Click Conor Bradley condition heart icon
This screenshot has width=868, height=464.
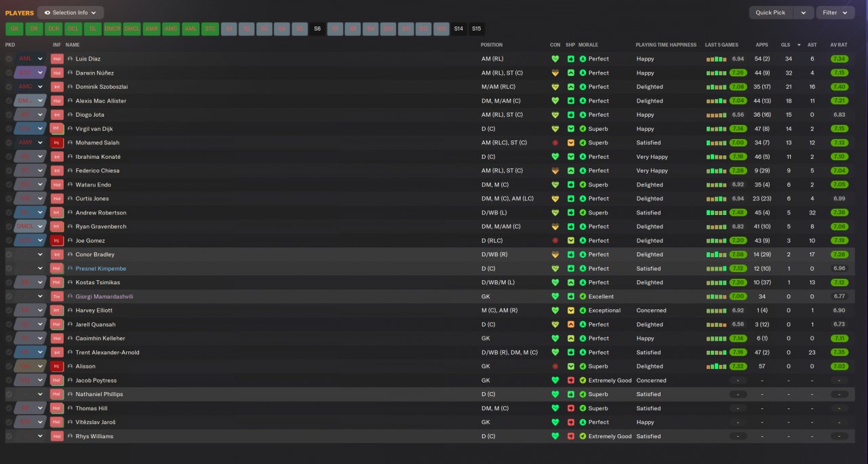[x=555, y=254]
